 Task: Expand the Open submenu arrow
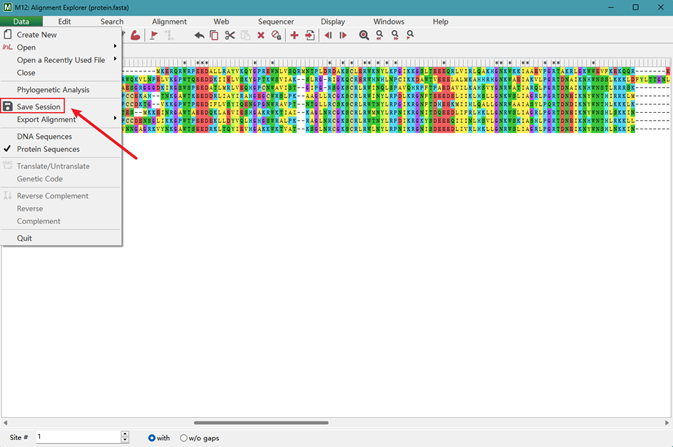(115, 46)
